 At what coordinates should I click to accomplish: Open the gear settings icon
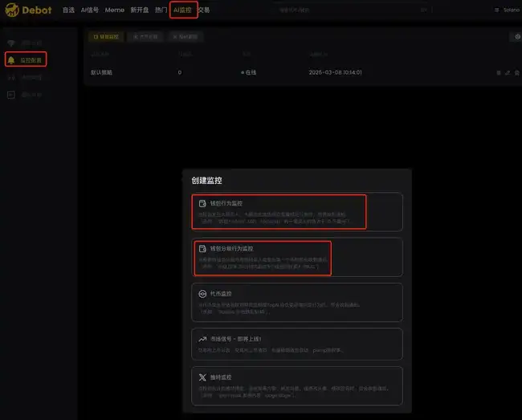(517, 37)
